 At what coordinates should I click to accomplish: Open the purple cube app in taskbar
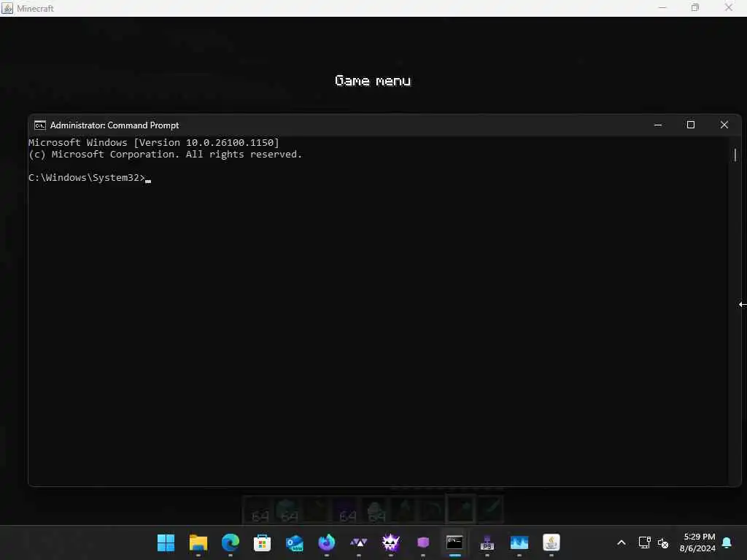coord(423,542)
